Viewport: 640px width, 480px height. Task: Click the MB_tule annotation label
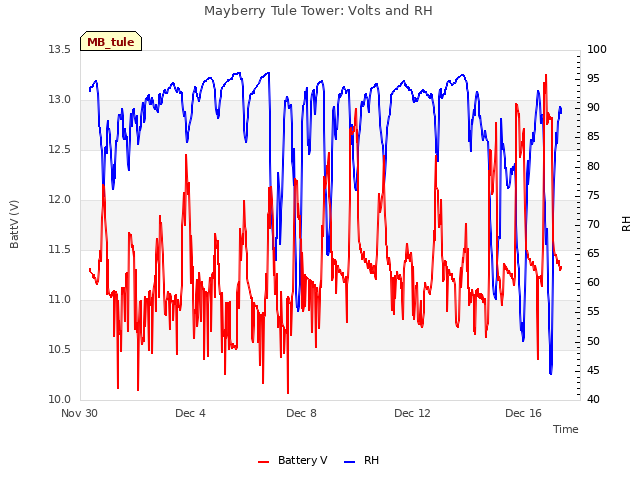111,42
